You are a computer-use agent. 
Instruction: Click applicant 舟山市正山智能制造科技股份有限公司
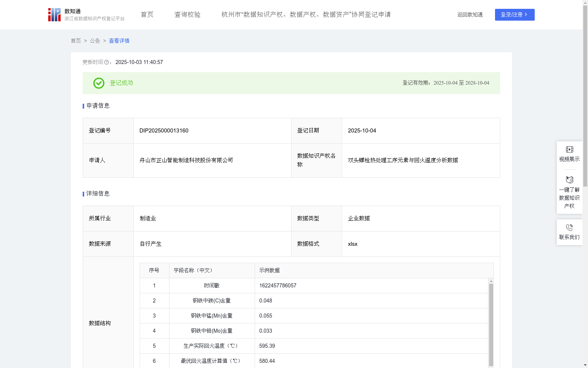[186, 160]
